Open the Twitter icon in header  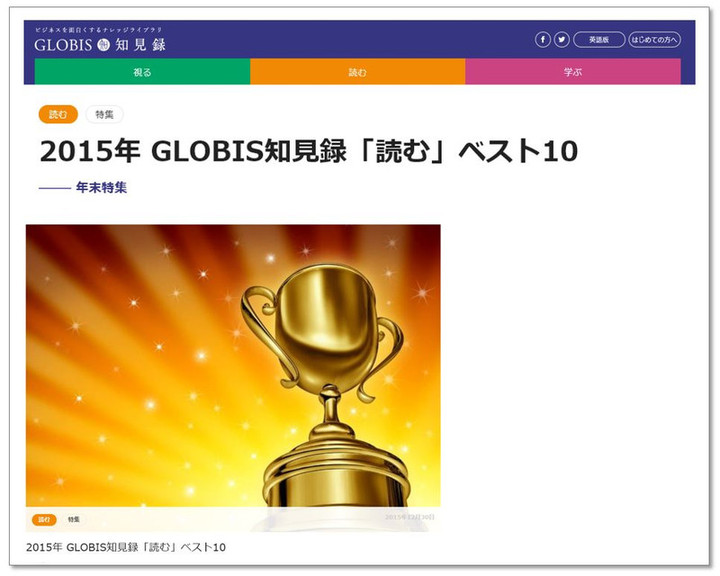(x=562, y=40)
